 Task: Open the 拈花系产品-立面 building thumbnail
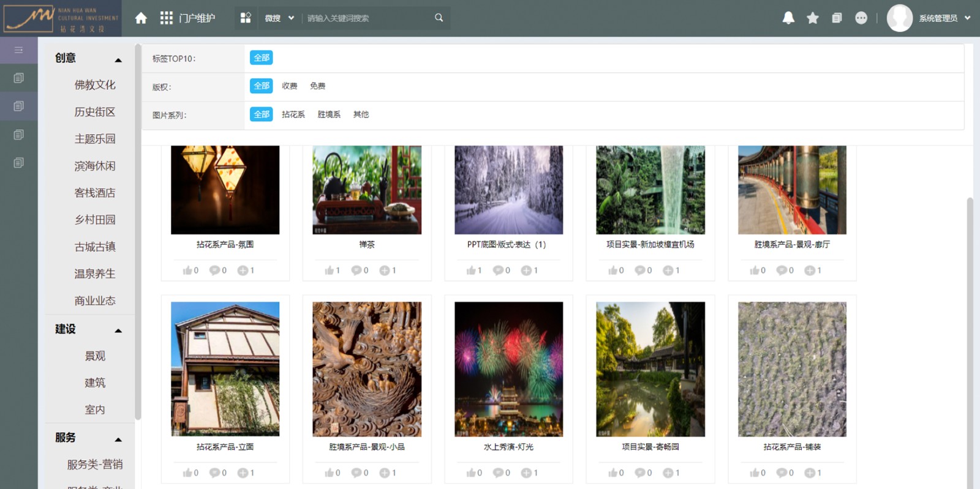click(225, 369)
